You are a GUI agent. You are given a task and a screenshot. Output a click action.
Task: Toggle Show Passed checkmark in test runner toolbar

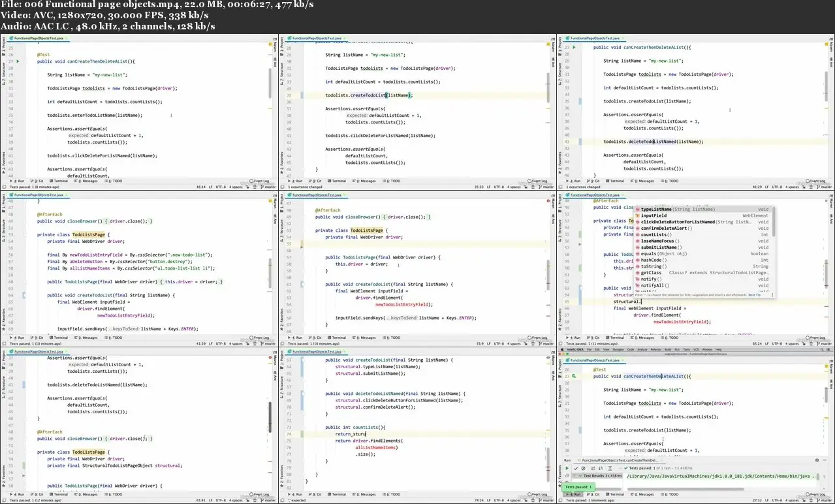tap(575, 468)
